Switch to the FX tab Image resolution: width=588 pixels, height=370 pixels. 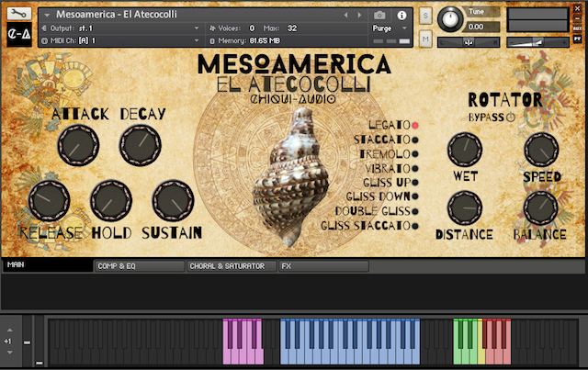coord(323,266)
